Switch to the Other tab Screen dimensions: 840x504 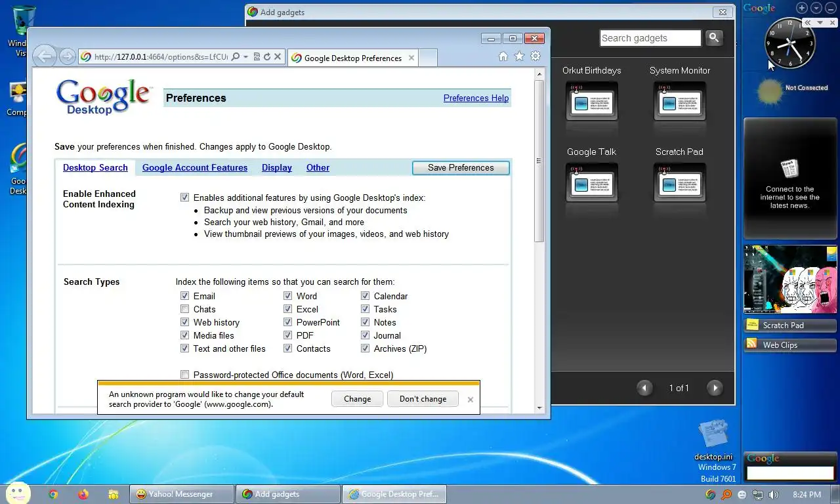click(x=318, y=167)
